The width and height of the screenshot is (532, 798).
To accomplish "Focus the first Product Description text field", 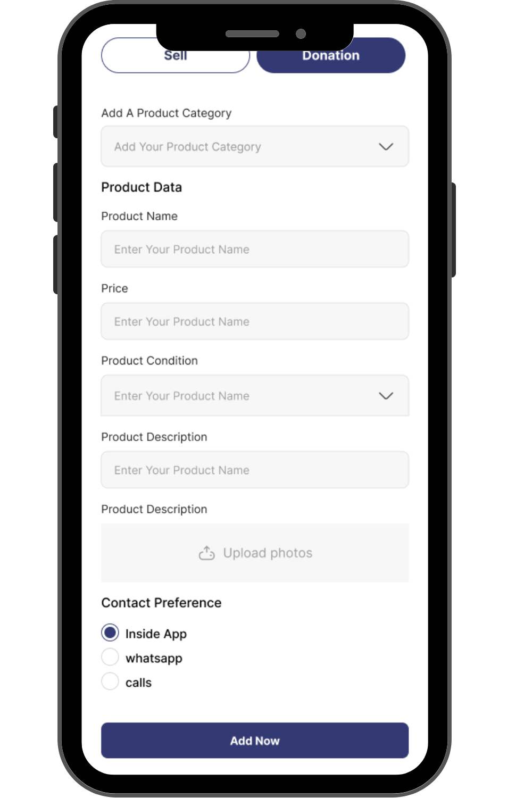I will tap(255, 470).
